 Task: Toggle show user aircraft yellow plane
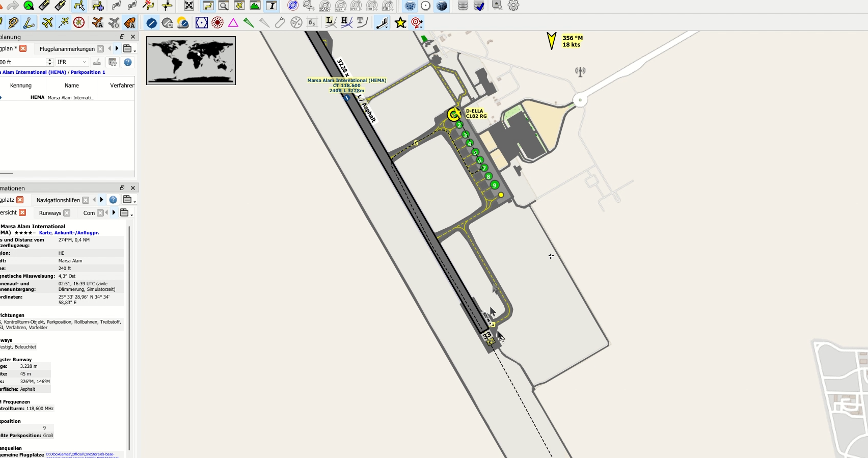coord(47,23)
